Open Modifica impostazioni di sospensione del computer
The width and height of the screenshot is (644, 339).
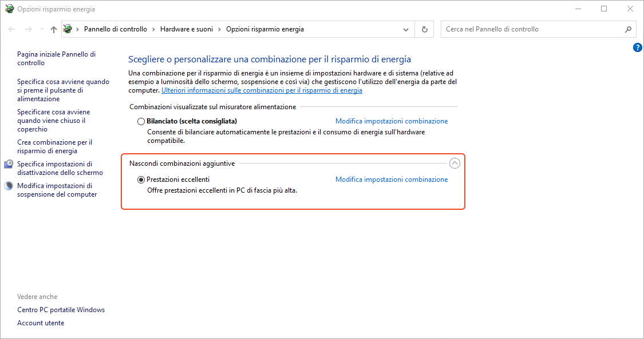(x=57, y=190)
